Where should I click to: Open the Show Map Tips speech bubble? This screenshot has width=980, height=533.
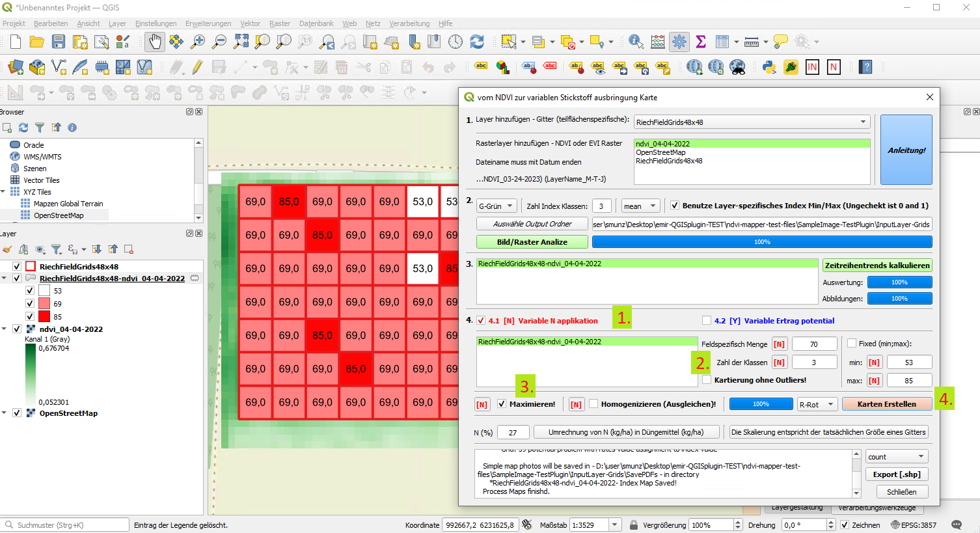781,42
